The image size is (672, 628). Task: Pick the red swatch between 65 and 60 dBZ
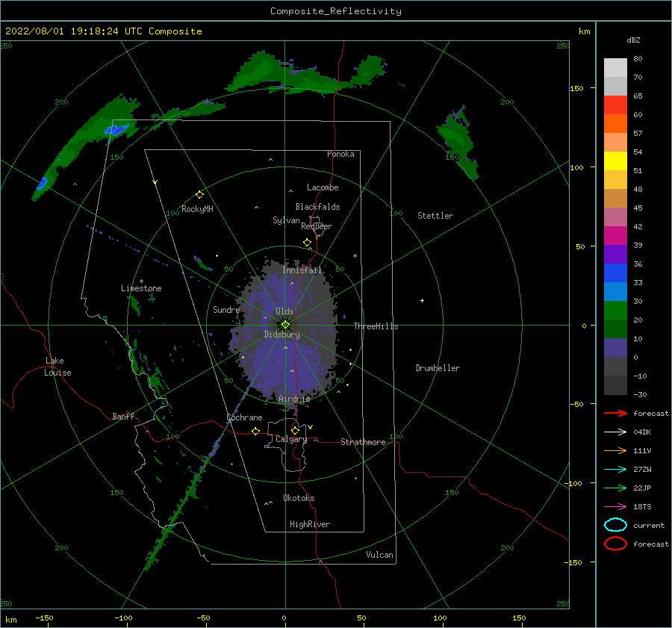tap(615, 105)
